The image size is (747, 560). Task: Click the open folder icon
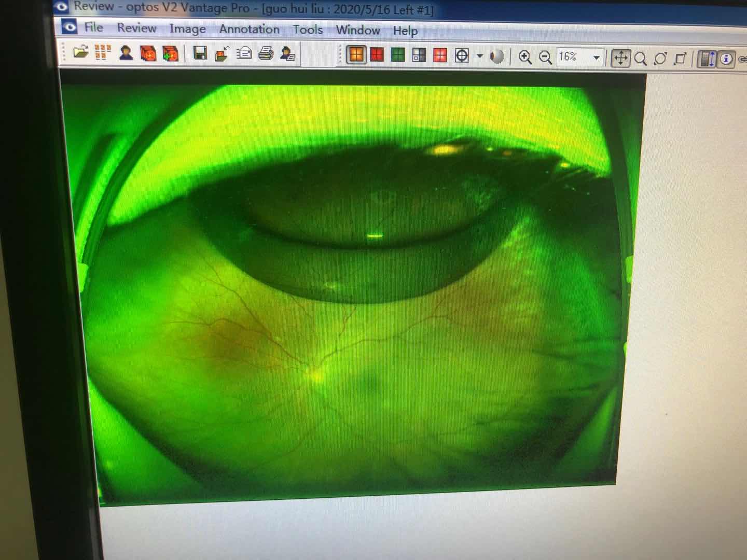coord(80,52)
